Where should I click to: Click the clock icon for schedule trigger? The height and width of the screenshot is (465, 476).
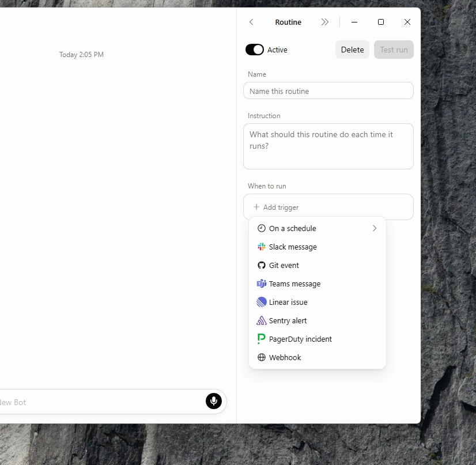tap(262, 228)
